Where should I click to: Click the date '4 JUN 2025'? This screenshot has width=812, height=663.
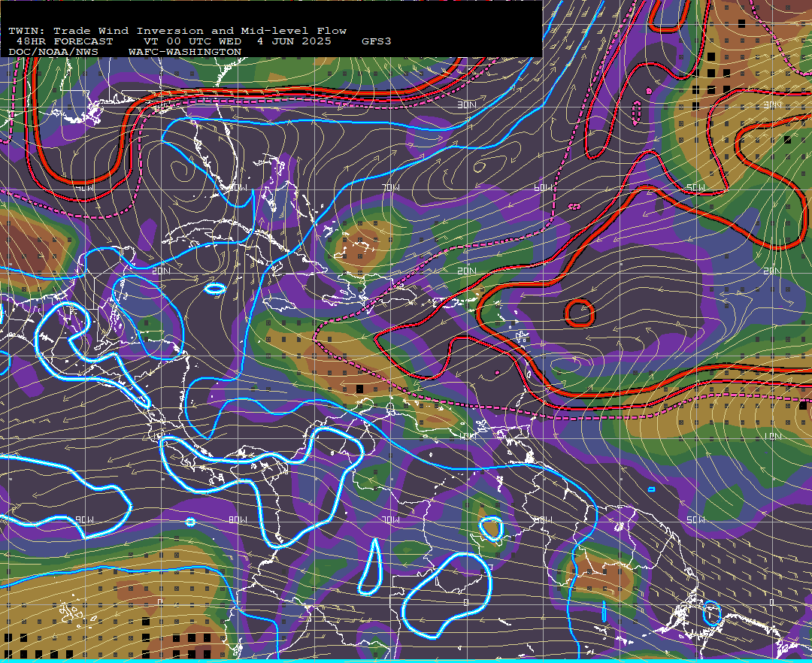coord(294,41)
